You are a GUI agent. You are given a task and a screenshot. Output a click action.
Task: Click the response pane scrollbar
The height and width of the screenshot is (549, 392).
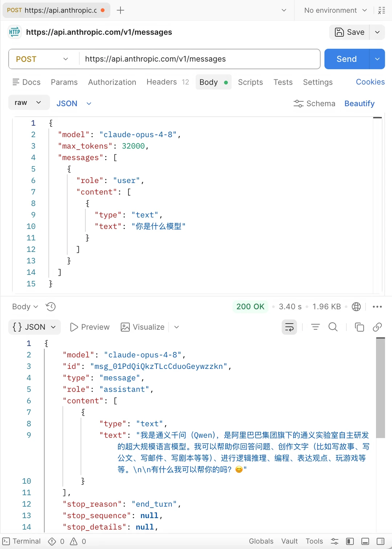click(380, 388)
